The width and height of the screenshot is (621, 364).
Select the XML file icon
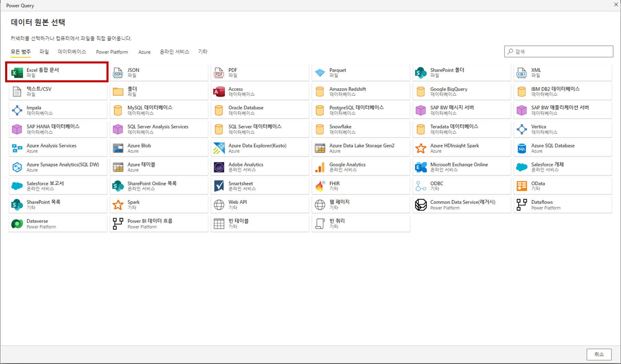(x=522, y=73)
